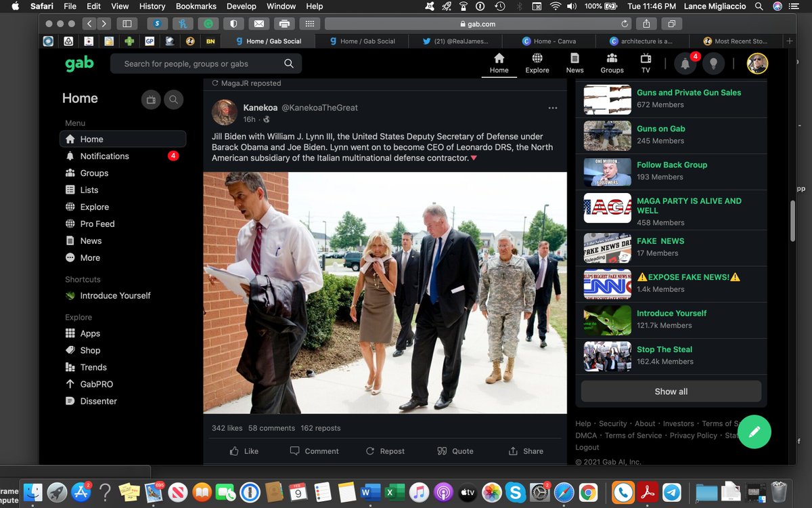The height and width of the screenshot is (508, 812).
Task: Open the user avatar menu in header
Action: click(x=757, y=64)
